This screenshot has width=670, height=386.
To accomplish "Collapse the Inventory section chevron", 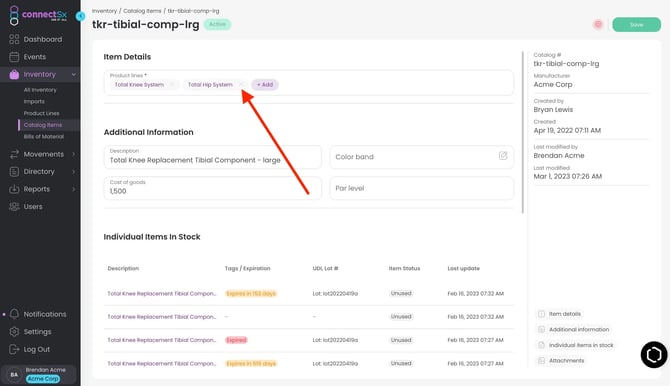I will (x=73, y=74).
